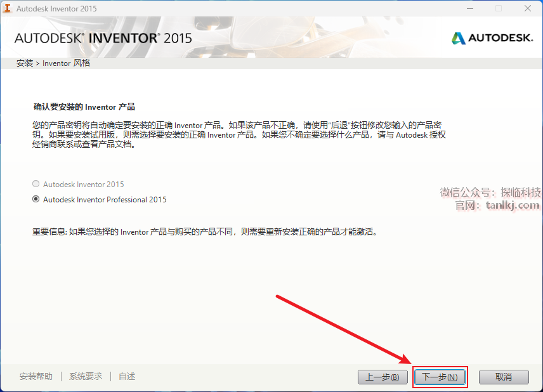Click the Inventor 风格 breadcrumb text
This screenshot has height=392, width=543.
pyautogui.click(x=66, y=63)
